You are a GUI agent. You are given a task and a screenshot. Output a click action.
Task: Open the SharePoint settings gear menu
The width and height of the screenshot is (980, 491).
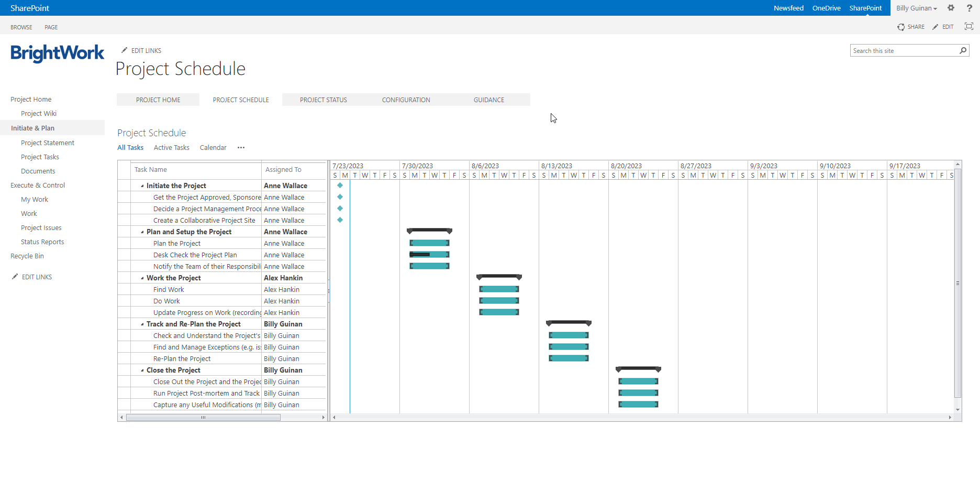click(951, 8)
